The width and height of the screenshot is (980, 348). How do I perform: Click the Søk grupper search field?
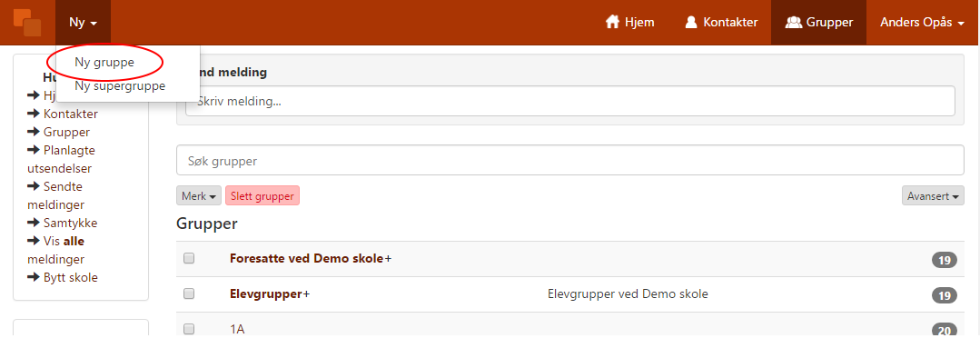570,161
